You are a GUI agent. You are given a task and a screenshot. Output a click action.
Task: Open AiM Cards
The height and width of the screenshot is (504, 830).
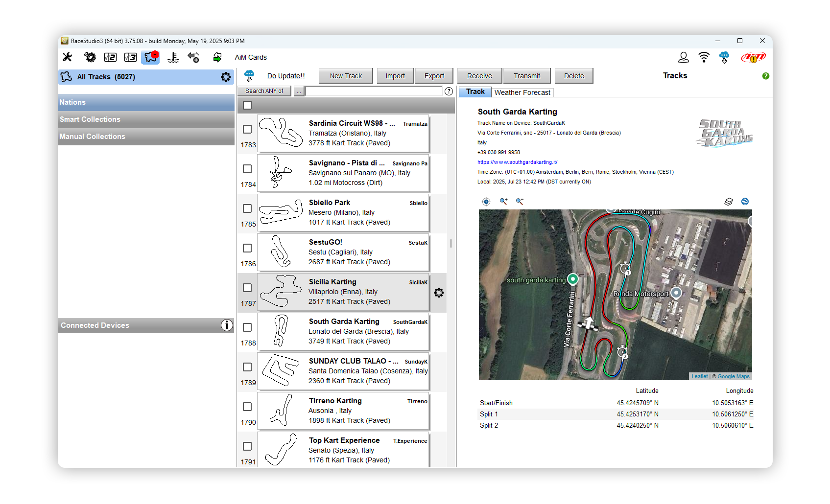click(x=251, y=57)
